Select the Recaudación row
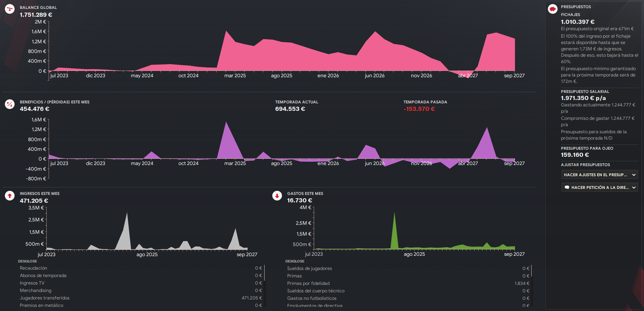Image resolution: width=644 pixels, height=311 pixels. [141, 268]
